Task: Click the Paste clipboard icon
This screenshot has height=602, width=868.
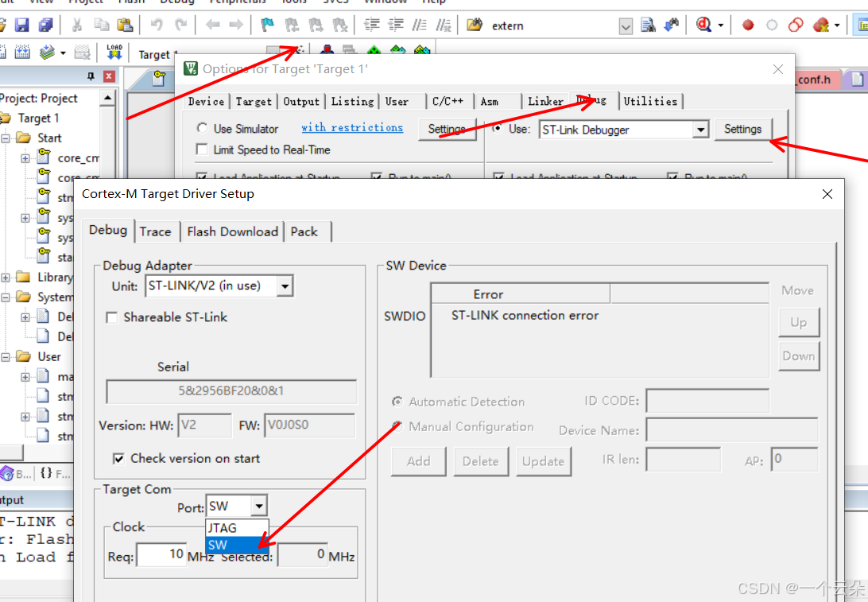Action: (x=125, y=25)
